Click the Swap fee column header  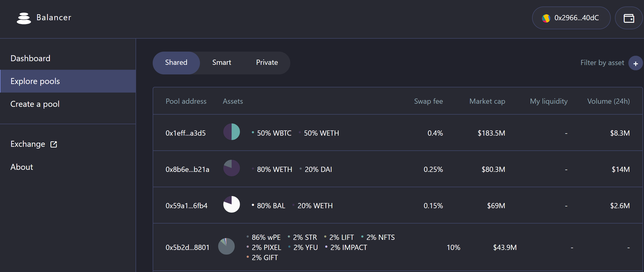pyautogui.click(x=428, y=101)
